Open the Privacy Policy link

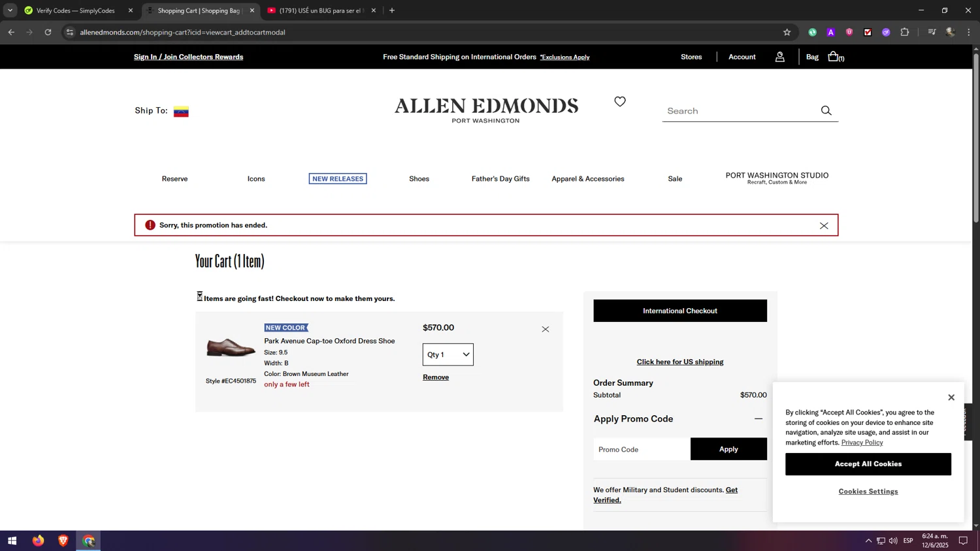(862, 443)
